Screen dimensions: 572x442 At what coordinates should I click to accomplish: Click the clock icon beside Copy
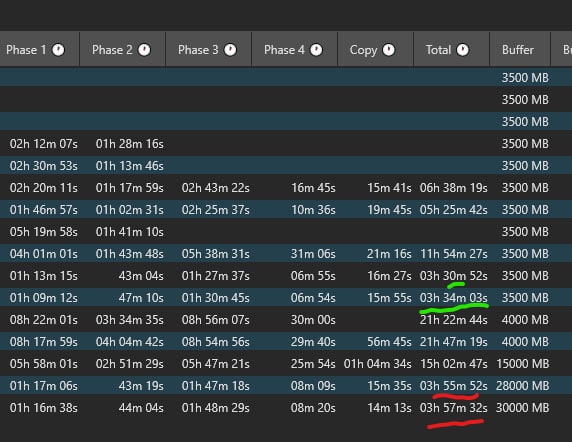click(389, 50)
